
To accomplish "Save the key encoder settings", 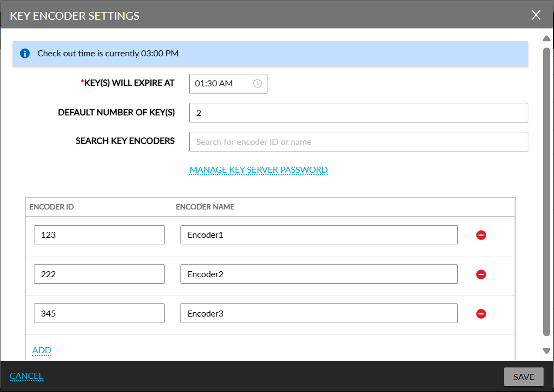I will click(523, 377).
